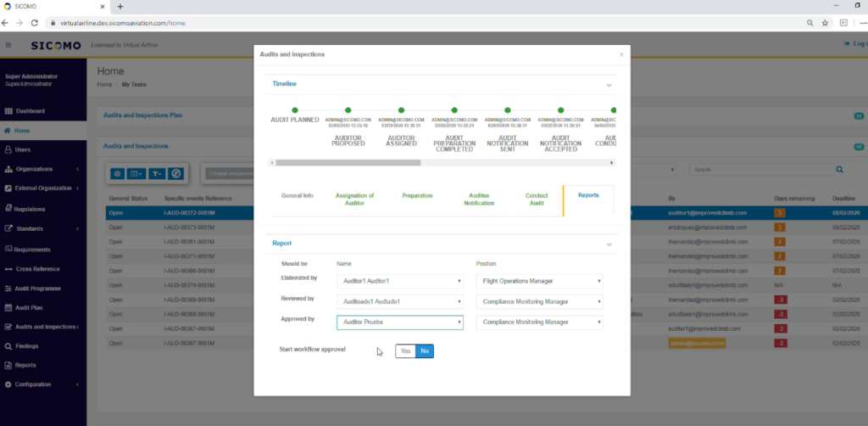Click the hamburger menu icon

8,44
